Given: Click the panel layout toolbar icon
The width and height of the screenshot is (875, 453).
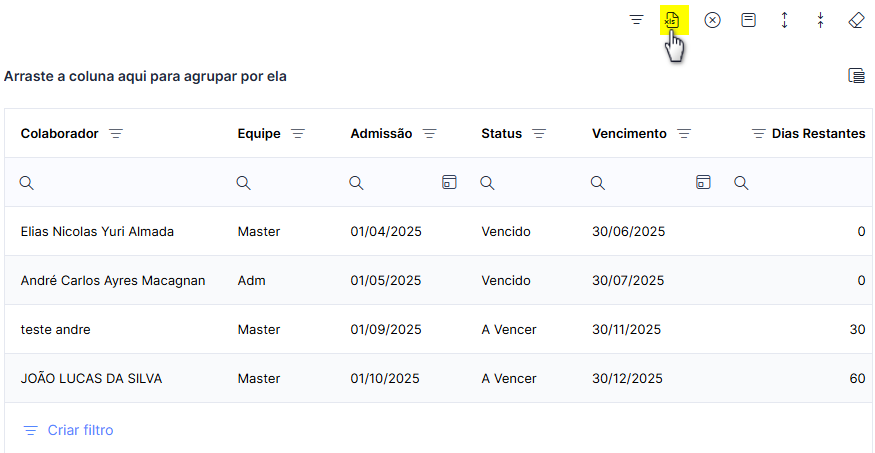Looking at the screenshot, I should click(x=748, y=21).
